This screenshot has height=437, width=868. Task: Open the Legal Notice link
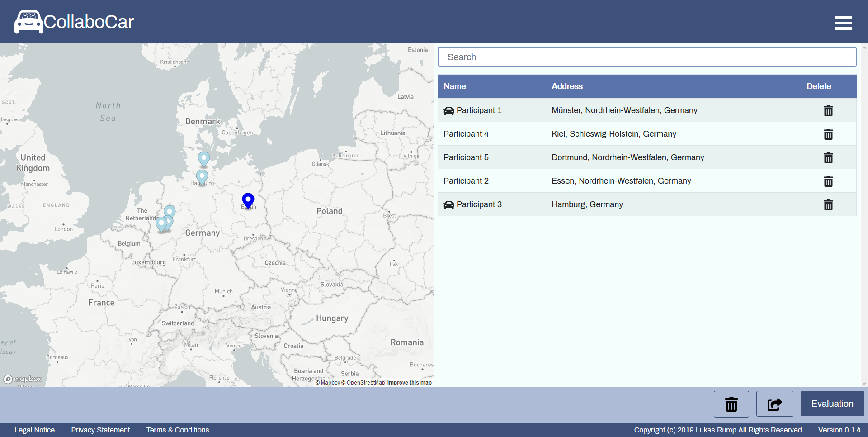[x=34, y=430]
